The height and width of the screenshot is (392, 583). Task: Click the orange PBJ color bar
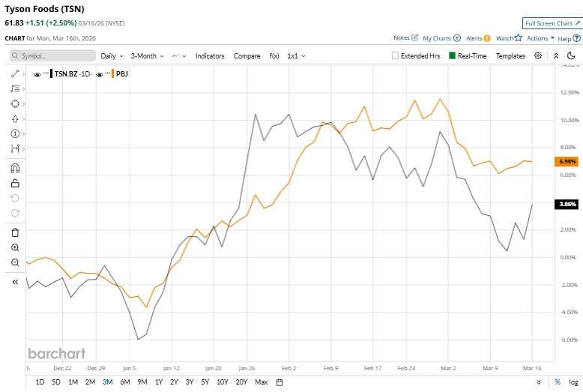point(110,74)
